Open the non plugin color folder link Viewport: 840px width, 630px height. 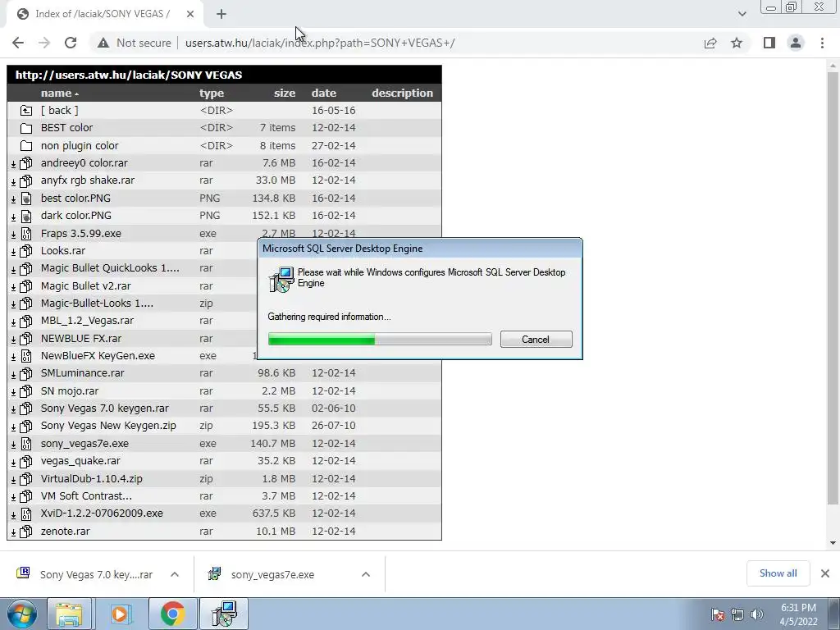point(80,145)
